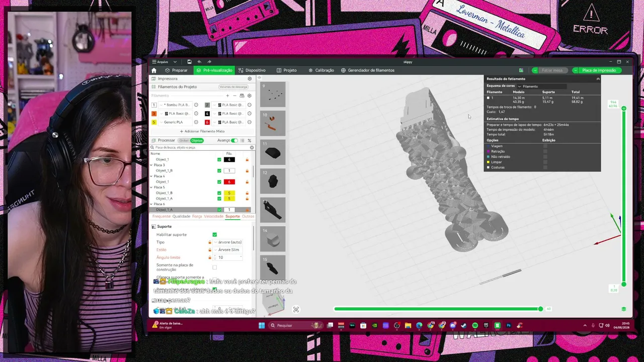Open the Calibração tab
This screenshot has width=644, height=362.
[321, 70]
